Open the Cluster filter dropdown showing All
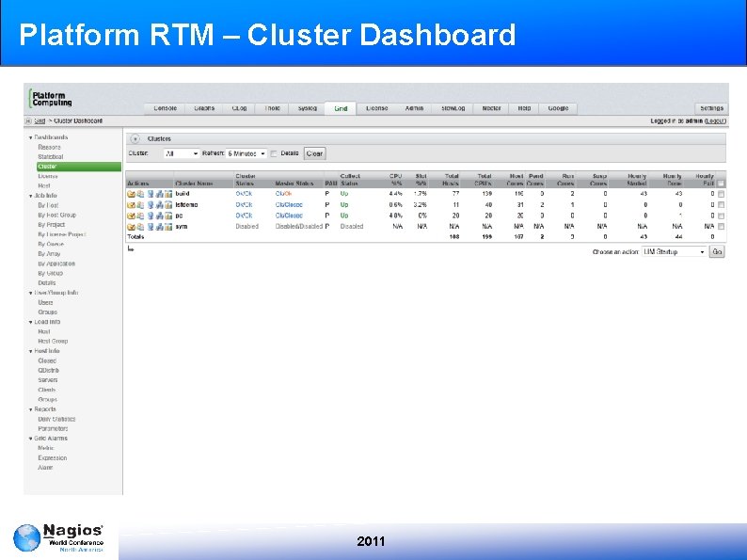 (181, 153)
